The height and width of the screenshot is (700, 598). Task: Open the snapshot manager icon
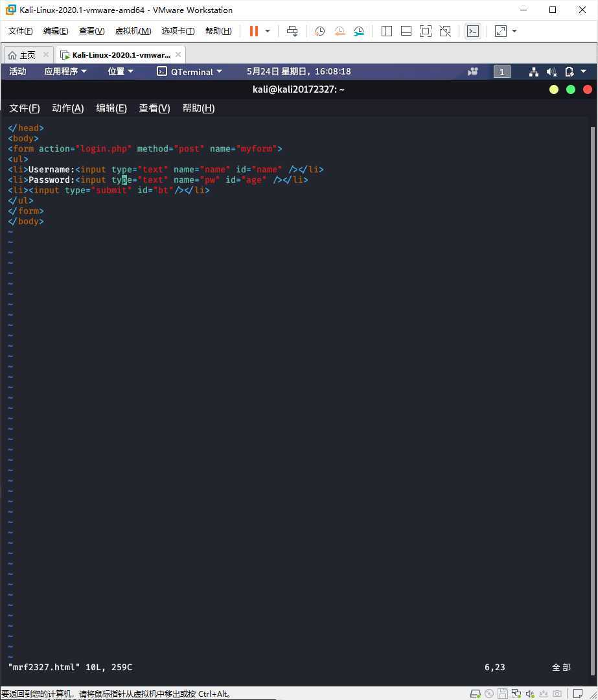coord(359,31)
